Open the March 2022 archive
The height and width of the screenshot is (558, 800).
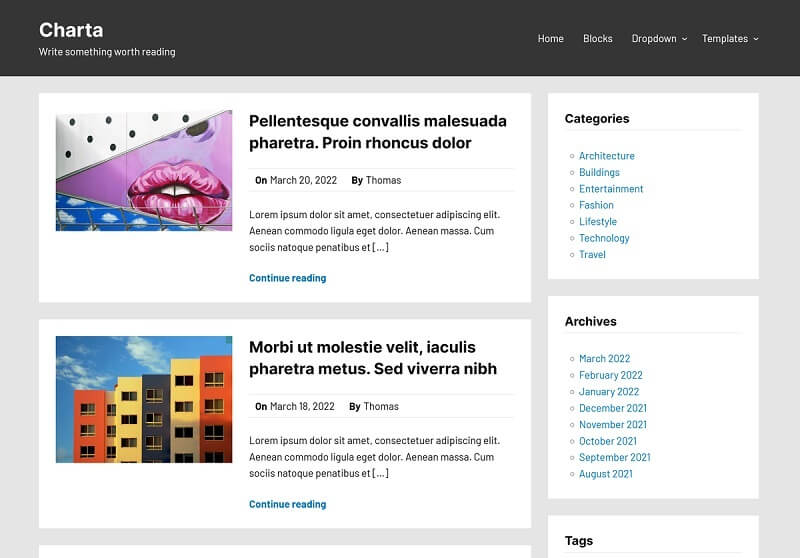tap(604, 359)
